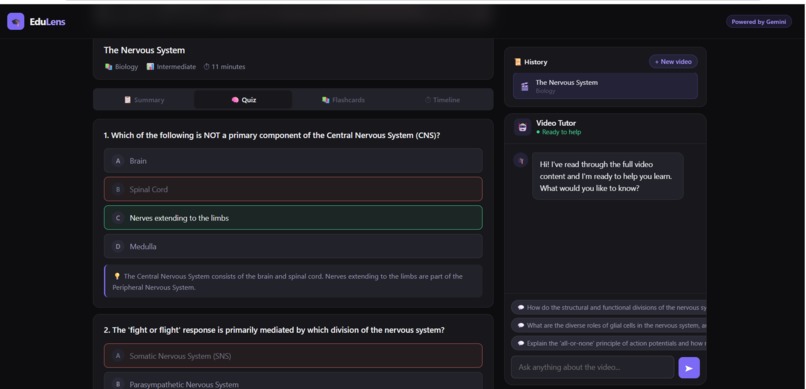The height and width of the screenshot is (389, 806).
Task: Click The Nervous System video title
Action: 144,50
